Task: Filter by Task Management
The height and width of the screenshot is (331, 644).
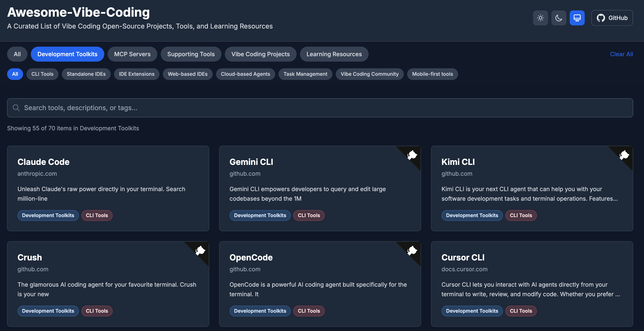Action: coord(305,74)
